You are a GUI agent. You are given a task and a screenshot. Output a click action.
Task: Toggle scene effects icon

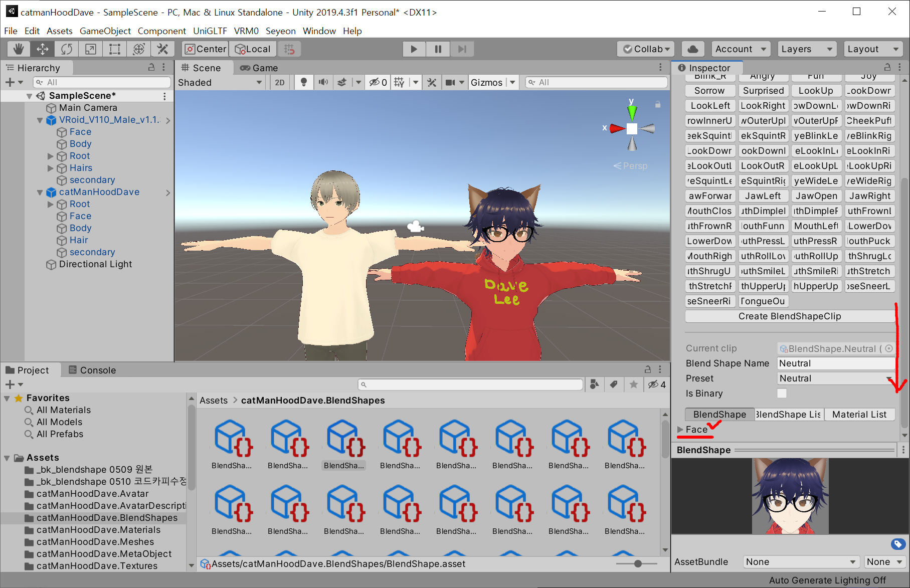coord(342,82)
